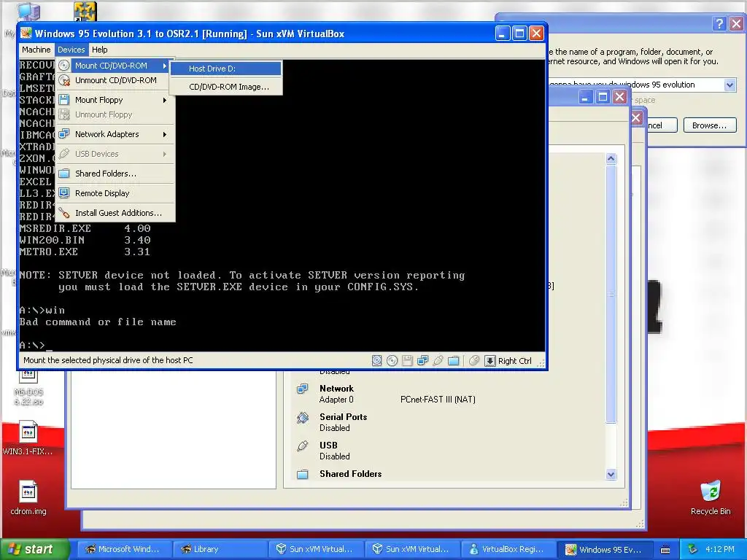This screenshot has width=747, height=560.
Task: Close the Devices menu via its label
Action: point(71,50)
